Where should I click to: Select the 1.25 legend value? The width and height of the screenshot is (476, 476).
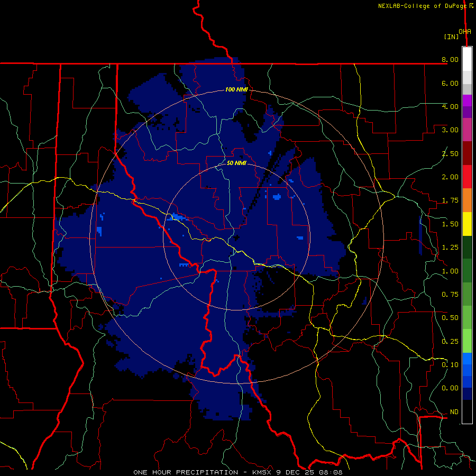[450, 248]
